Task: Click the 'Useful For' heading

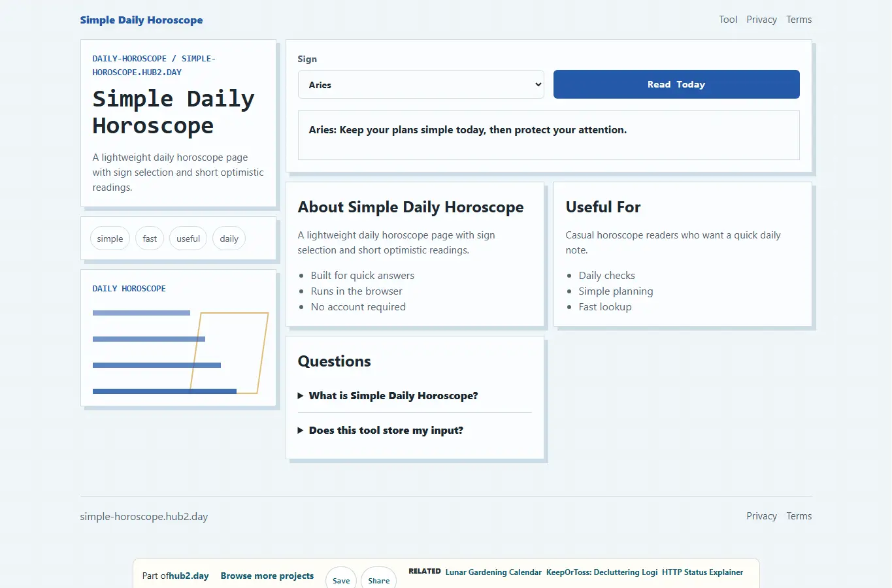Action: pyautogui.click(x=603, y=207)
